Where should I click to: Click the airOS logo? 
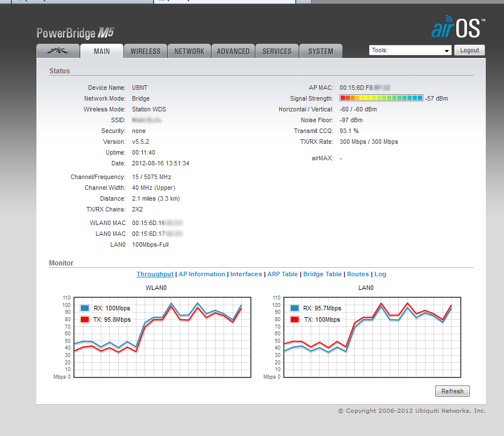click(457, 28)
